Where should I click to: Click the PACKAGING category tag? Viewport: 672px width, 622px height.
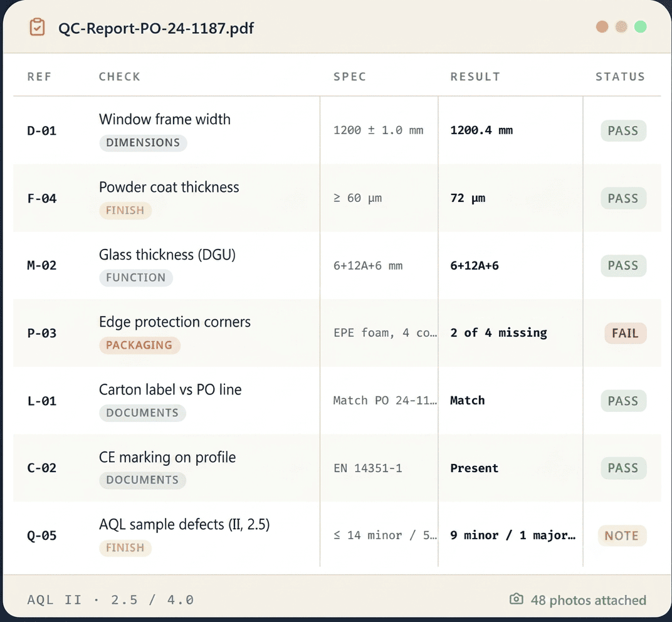[x=139, y=345]
